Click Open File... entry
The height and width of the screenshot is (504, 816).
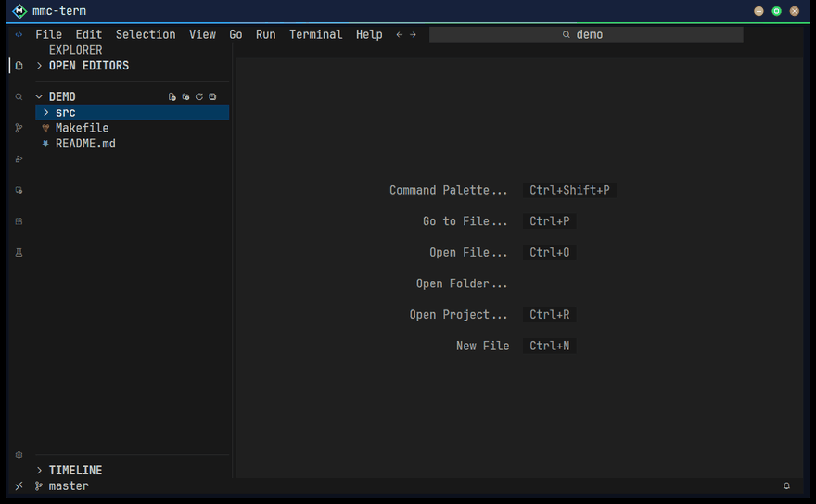468,253
